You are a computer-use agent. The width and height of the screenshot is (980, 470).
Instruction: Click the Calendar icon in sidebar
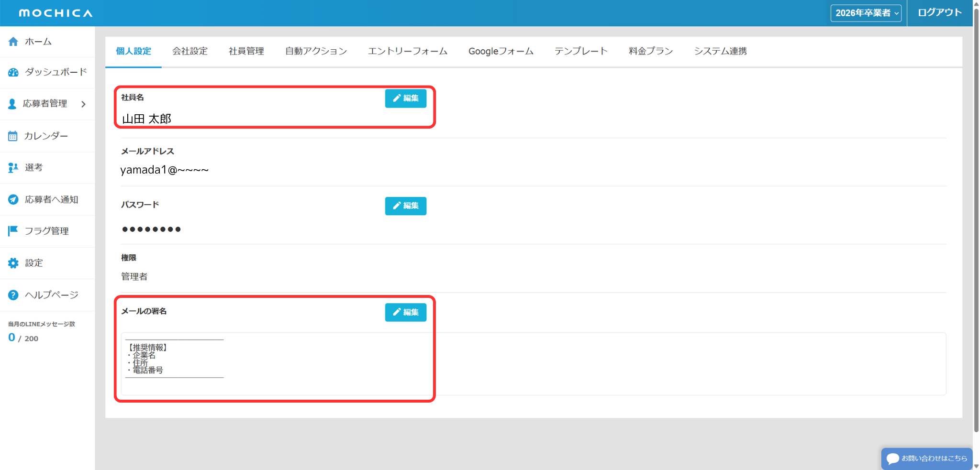(x=13, y=136)
